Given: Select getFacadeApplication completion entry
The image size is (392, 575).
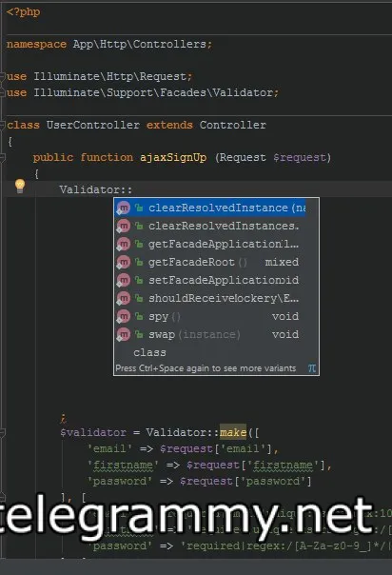Looking at the screenshot, I should click(x=216, y=244).
